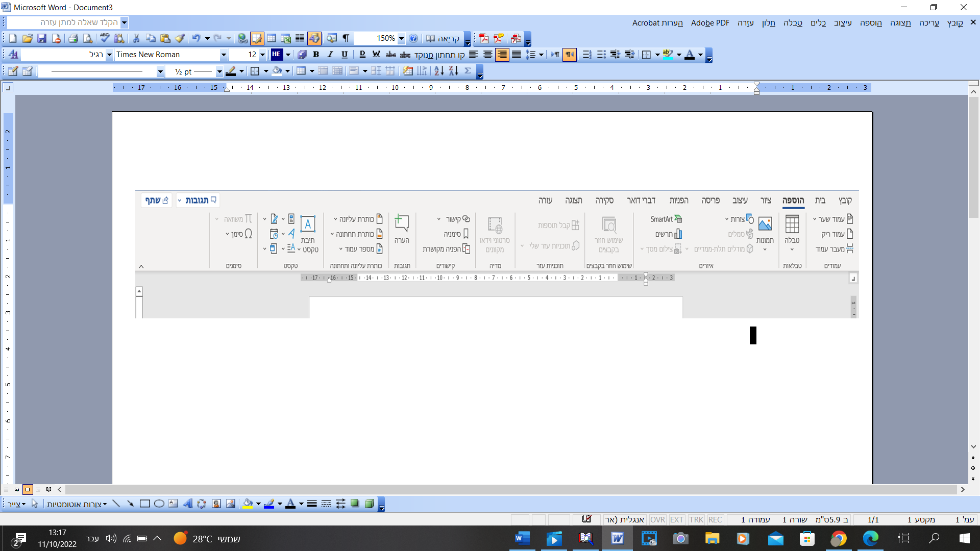Image resolution: width=980 pixels, height=551 pixels.
Task: Insert AutoSum with the sigma icon
Action: click(468, 71)
